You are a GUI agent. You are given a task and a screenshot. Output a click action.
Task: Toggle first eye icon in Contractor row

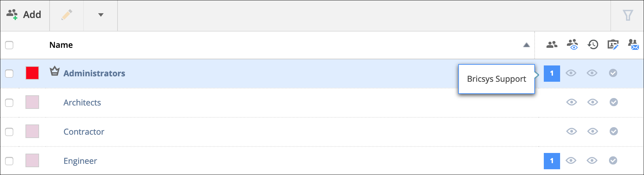coord(572,131)
